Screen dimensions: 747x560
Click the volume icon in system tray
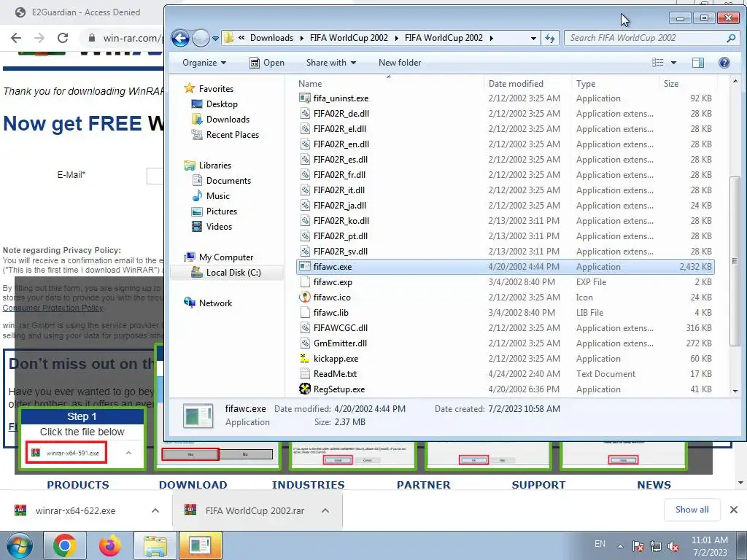coord(673,546)
